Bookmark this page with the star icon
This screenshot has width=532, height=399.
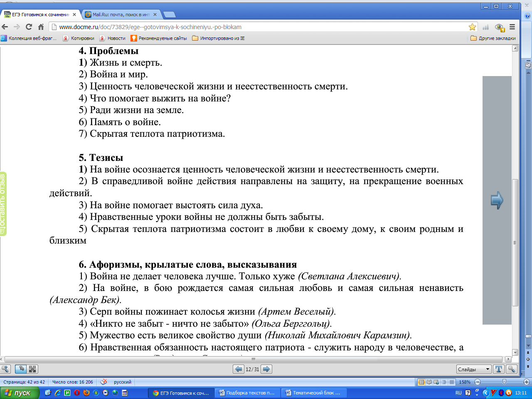pos(472,27)
